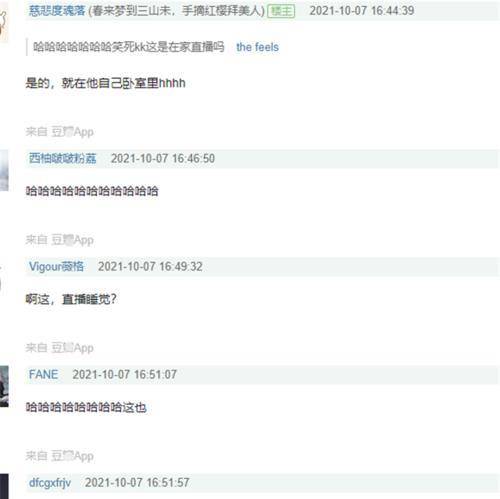Open 西柚啵啵粉荔 user profile
Screen dimensions: 500x499
click(63, 158)
